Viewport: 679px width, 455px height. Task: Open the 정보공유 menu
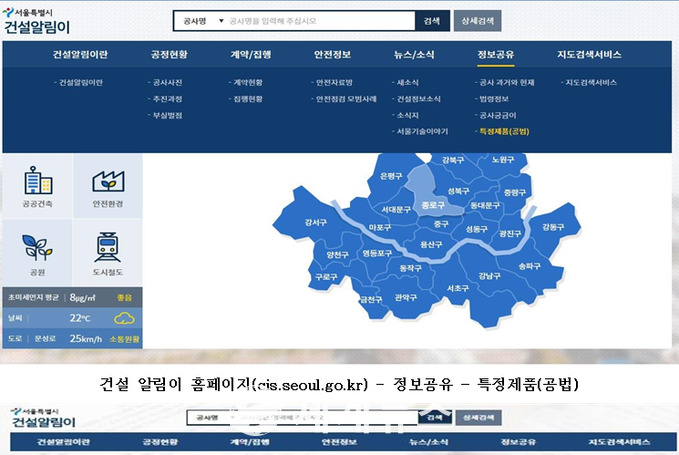pyautogui.click(x=496, y=54)
